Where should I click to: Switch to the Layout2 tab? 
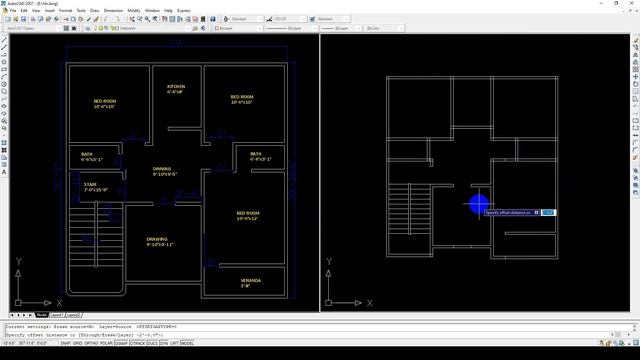73,315
